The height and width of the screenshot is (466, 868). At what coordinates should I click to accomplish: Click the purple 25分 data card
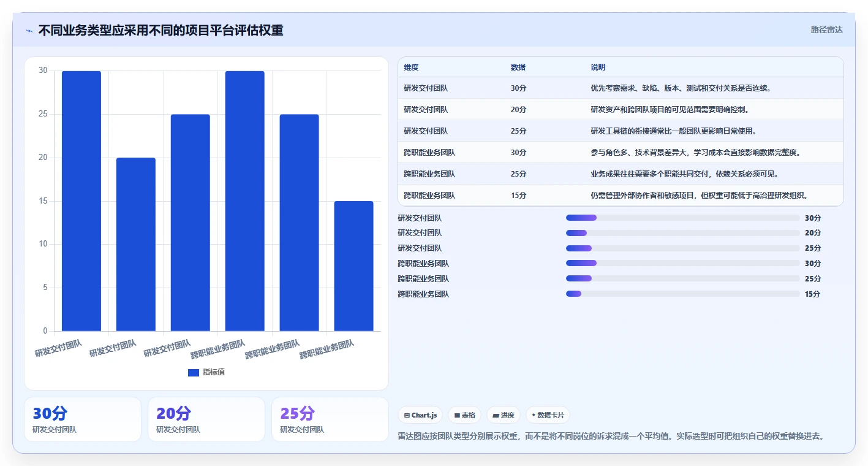pos(330,419)
